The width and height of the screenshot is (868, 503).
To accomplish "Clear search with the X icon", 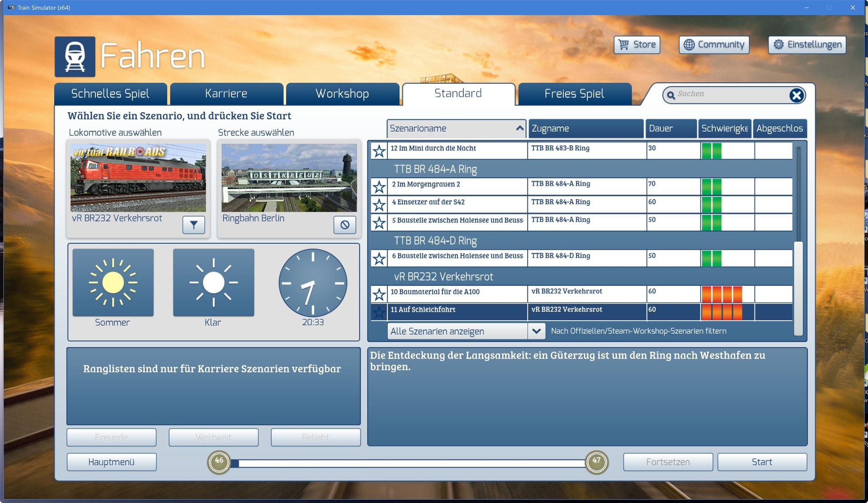I will point(796,95).
